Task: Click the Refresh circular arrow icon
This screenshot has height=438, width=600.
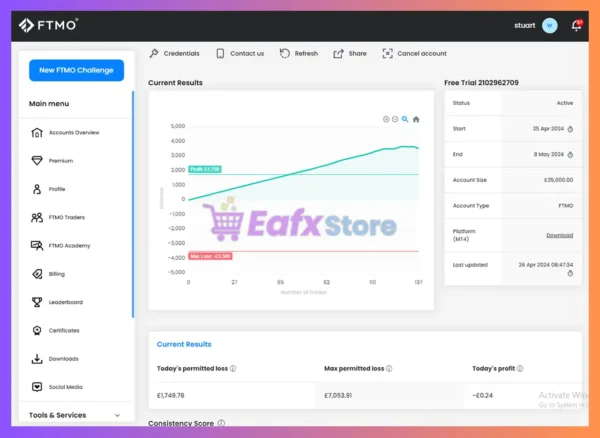Action: click(285, 54)
